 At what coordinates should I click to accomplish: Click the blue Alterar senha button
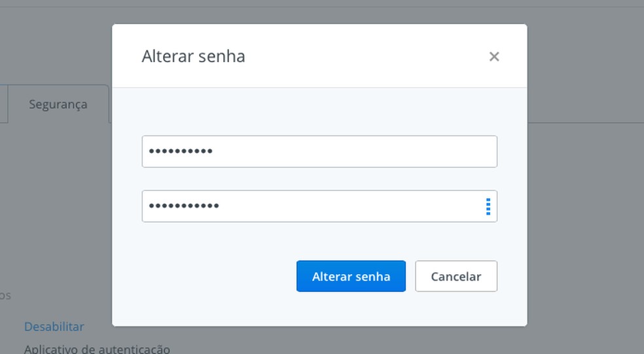[x=351, y=276]
